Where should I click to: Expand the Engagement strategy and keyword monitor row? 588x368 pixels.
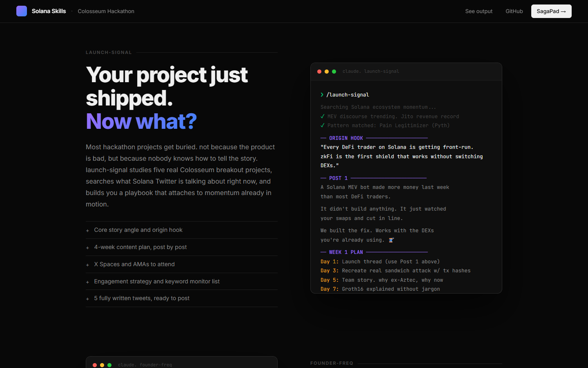tap(157, 281)
